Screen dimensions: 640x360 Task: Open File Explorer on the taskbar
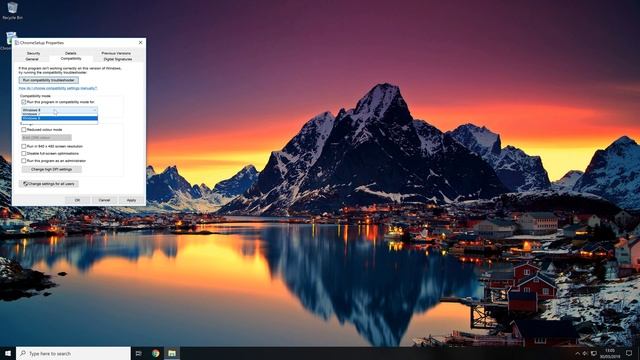point(172,353)
